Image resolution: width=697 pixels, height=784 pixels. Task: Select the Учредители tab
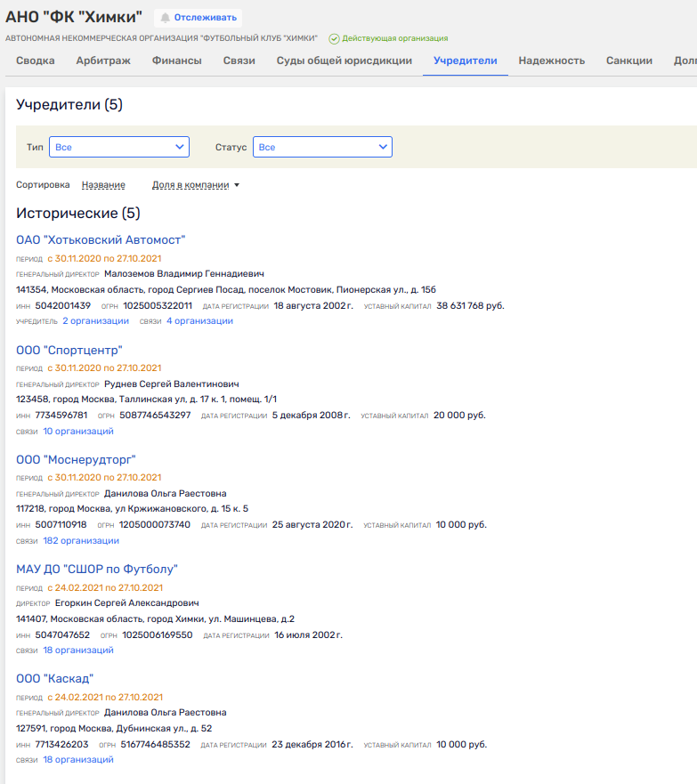466,61
